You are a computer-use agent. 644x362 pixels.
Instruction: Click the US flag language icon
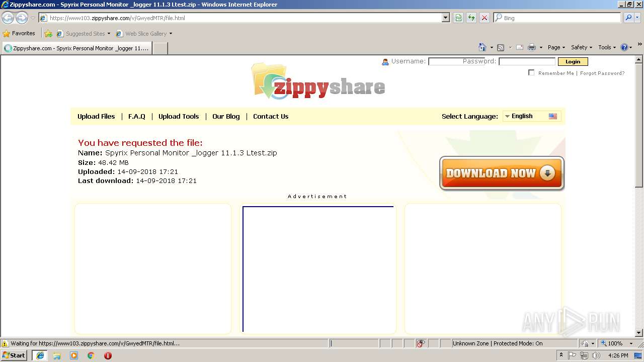(x=553, y=116)
